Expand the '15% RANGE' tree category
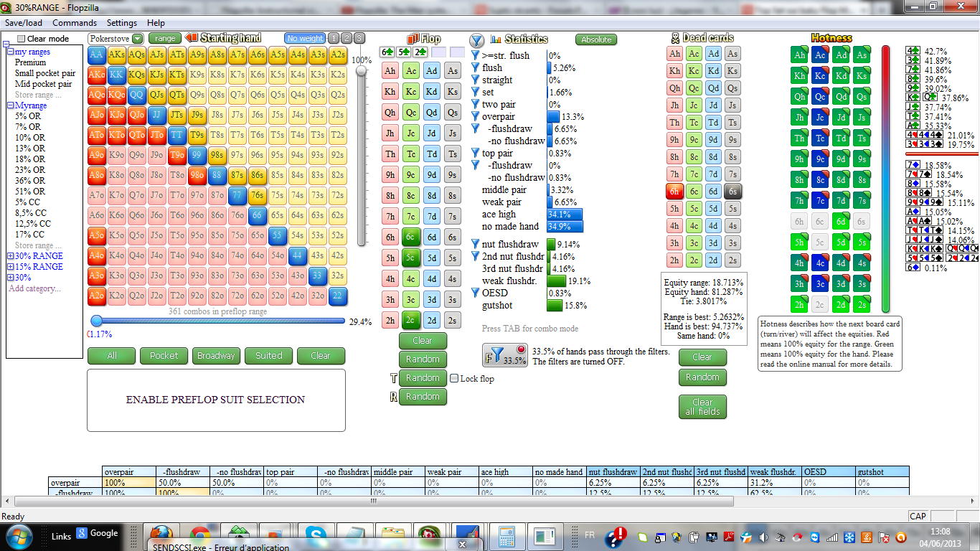Viewport: 980px width, 551px height. coord(10,266)
